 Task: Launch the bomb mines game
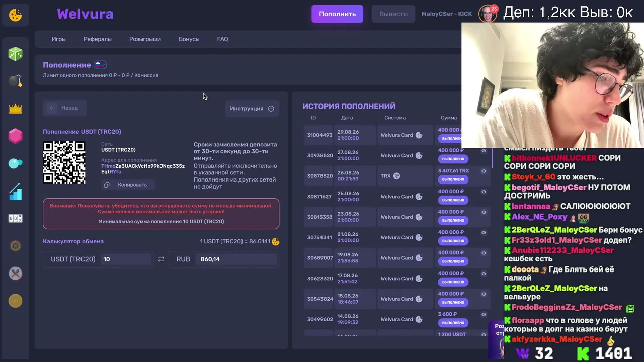pos(16,81)
